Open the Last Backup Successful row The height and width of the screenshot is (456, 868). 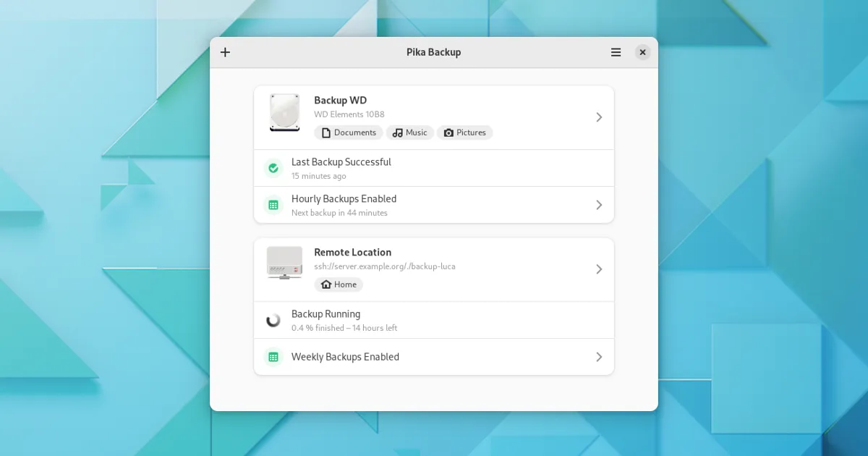tap(434, 168)
